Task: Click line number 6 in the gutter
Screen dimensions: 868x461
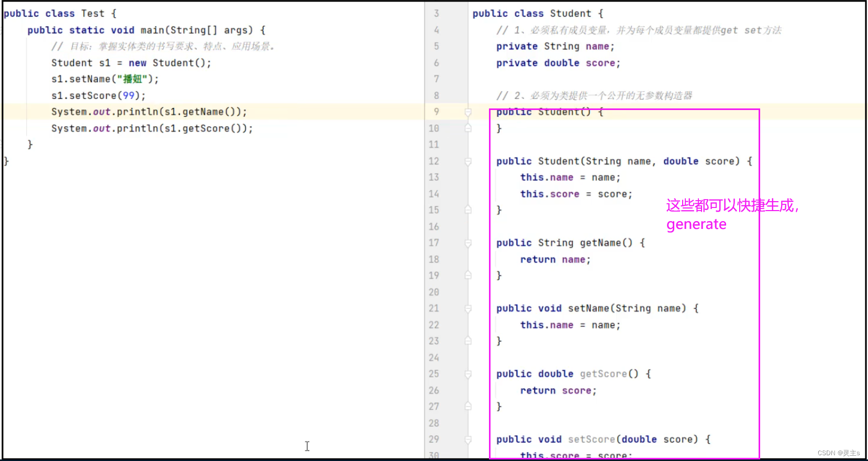Action: [x=436, y=63]
